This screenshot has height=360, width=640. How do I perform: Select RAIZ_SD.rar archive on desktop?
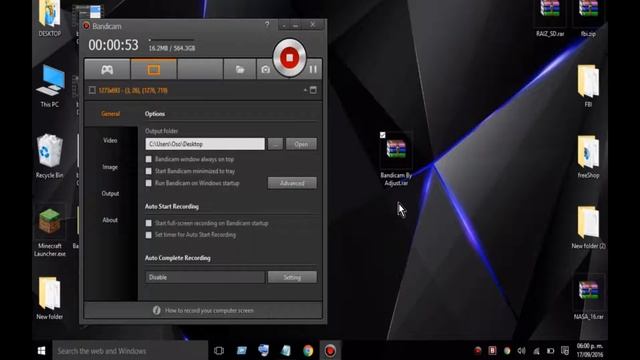coord(550,18)
